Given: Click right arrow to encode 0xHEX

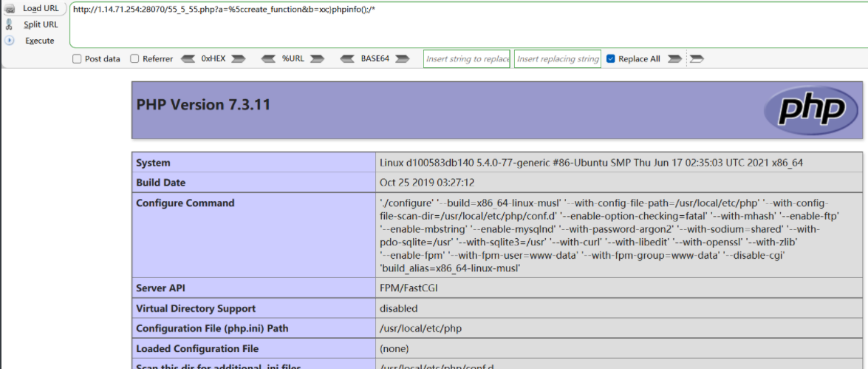Looking at the screenshot, I should (239, 58).
